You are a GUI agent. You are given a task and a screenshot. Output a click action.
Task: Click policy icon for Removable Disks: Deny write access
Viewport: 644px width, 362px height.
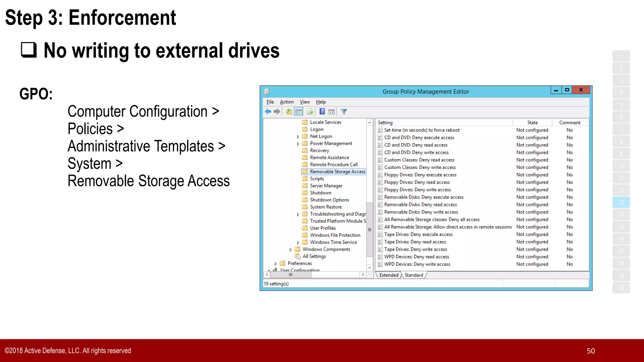[x=380, y=212]
